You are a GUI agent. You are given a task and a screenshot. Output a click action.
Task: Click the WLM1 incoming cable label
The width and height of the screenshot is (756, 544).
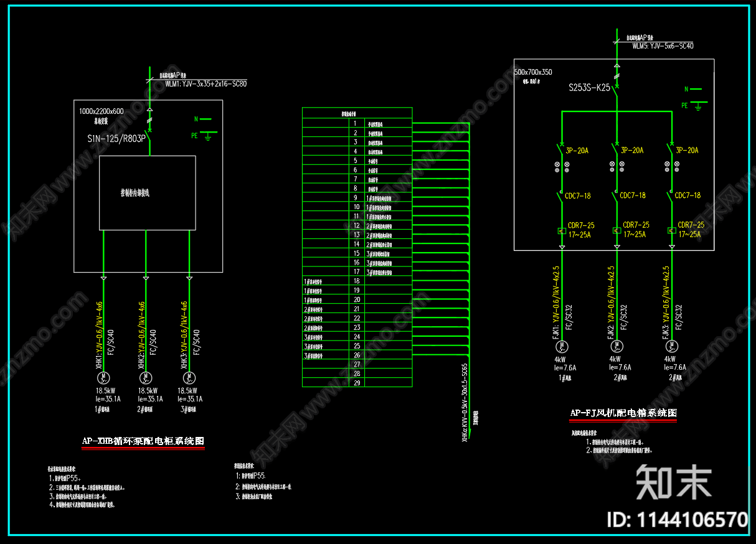tap(206, 83)
